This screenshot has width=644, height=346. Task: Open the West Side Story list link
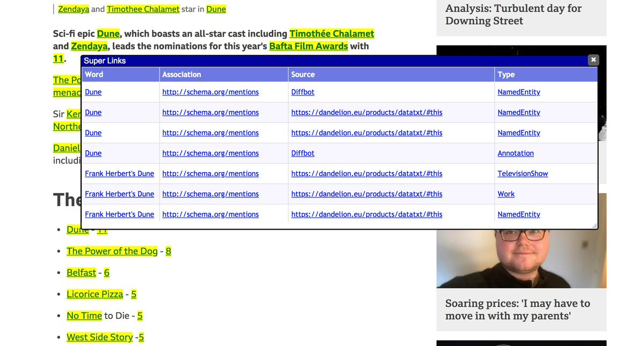[100, 337]
